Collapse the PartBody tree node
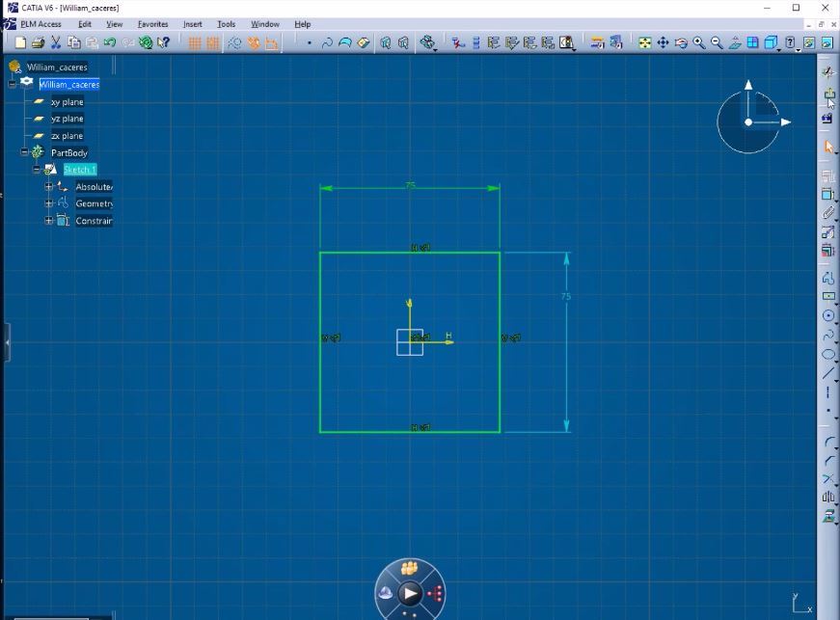Viewport: 840px width, 620px height. coord(25,152)
